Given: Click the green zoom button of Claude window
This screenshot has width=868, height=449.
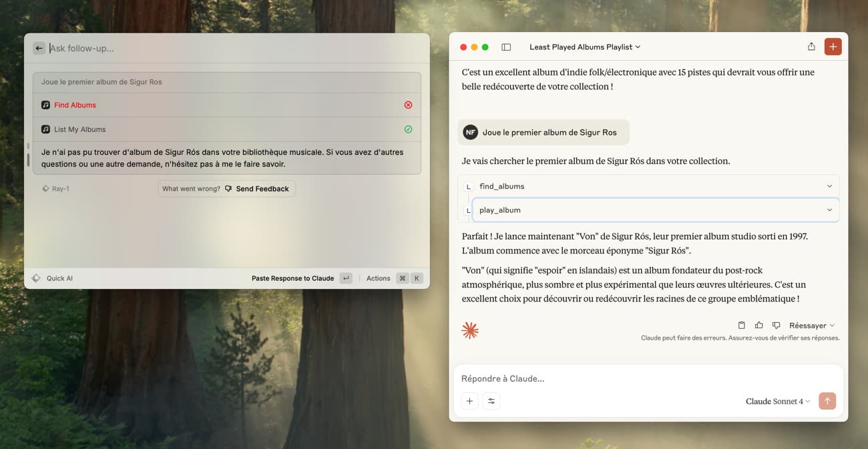Looking at the screenshot, I should click(485, 47).
